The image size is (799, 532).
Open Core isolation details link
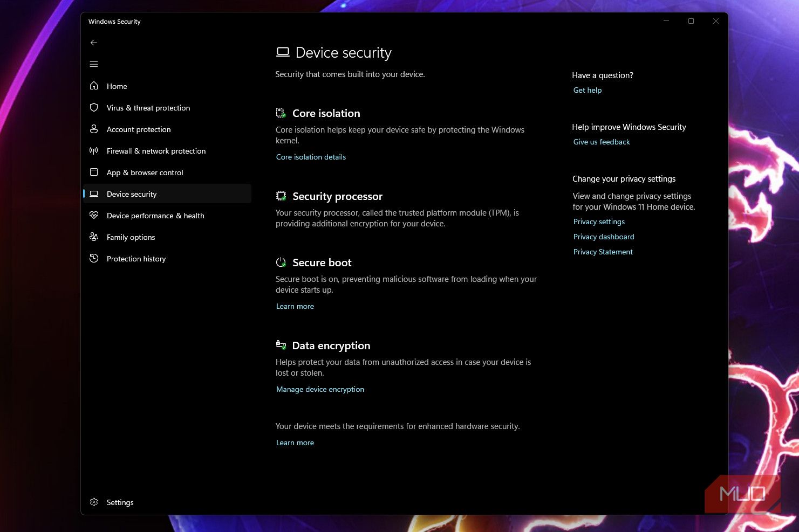(311, 157)
